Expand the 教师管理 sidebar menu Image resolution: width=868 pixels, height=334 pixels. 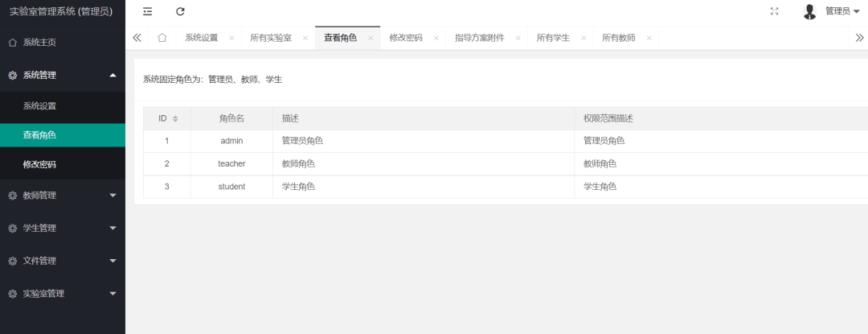tap(63, 195)
